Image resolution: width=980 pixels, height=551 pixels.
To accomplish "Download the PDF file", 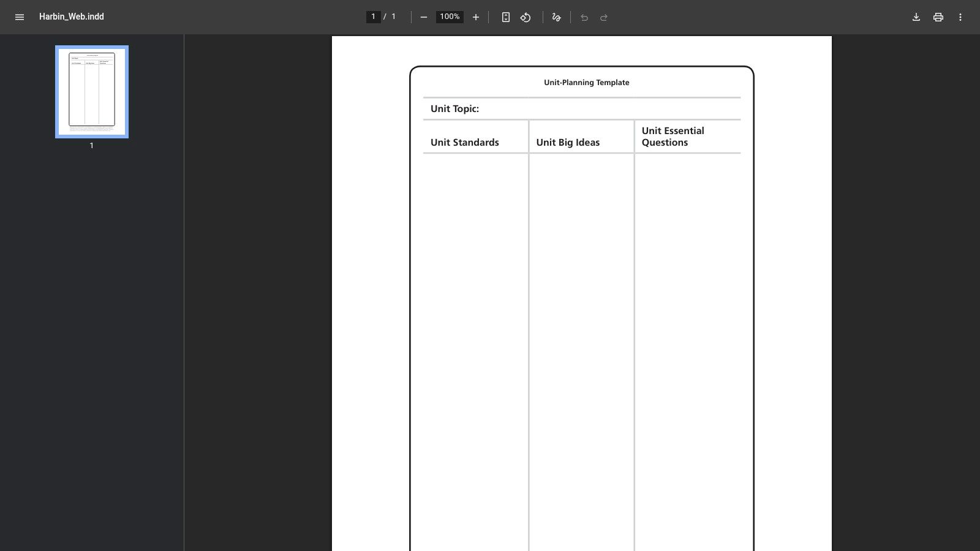I will (x=916, y=17).
